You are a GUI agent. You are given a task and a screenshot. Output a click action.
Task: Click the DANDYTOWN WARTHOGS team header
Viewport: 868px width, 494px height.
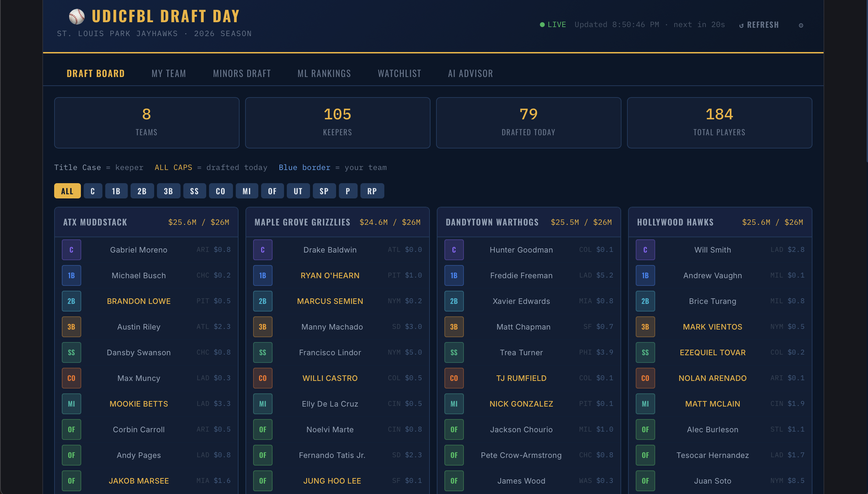tap(529, 222)
